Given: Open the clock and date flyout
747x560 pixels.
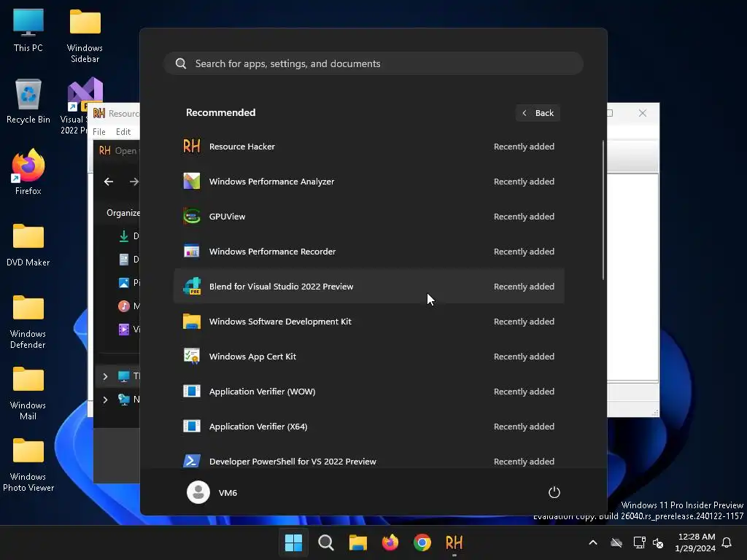Looking at the screenshot, I should pos(695,542).
